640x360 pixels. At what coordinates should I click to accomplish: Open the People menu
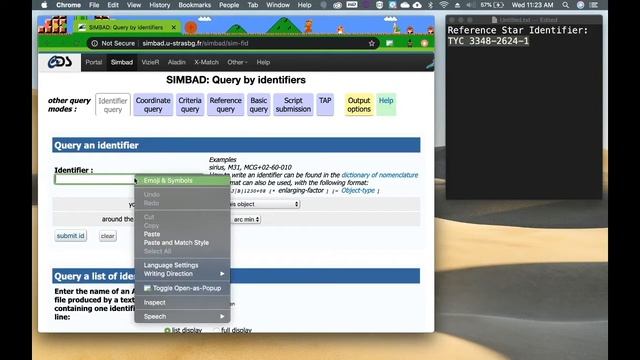tap(229, 5)
